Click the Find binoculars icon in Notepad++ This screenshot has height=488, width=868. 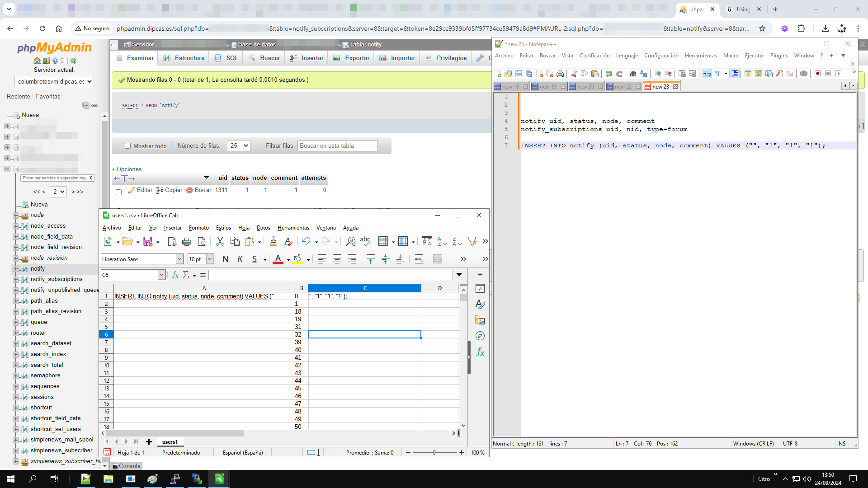click(x=633, y=74)
